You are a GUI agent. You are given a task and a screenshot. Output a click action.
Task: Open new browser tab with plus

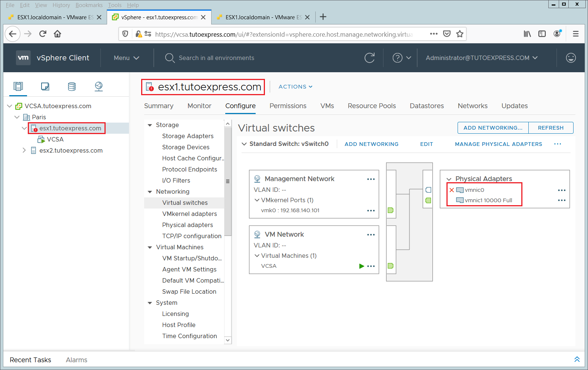coord(323,17)
